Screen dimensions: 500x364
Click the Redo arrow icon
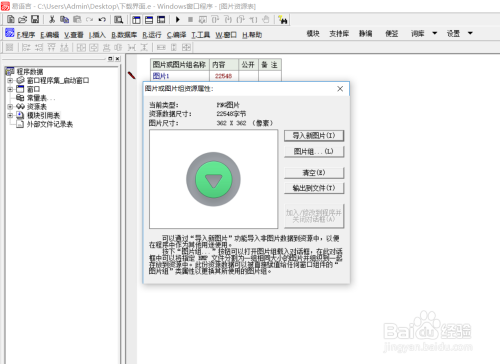coord(89,20)
